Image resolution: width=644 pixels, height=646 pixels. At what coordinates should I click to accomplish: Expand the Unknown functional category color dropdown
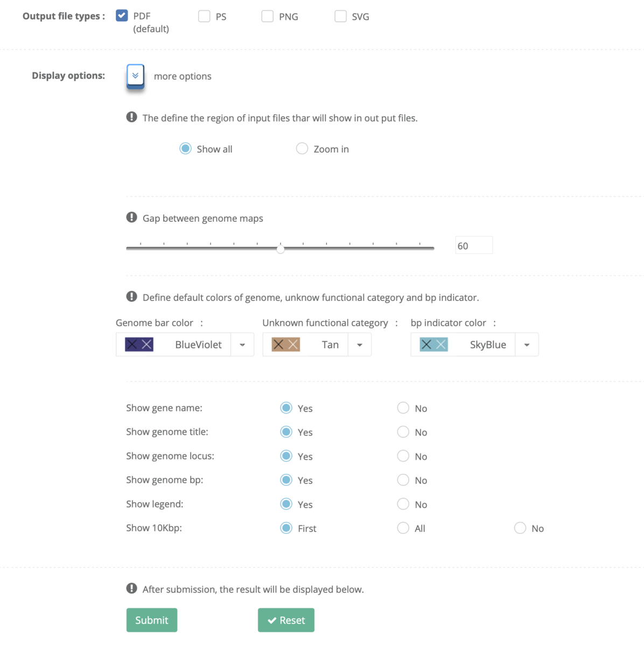point(360,345)
